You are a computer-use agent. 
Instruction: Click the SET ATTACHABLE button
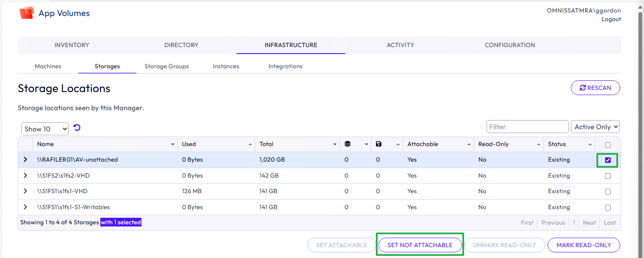click(342, 245)
